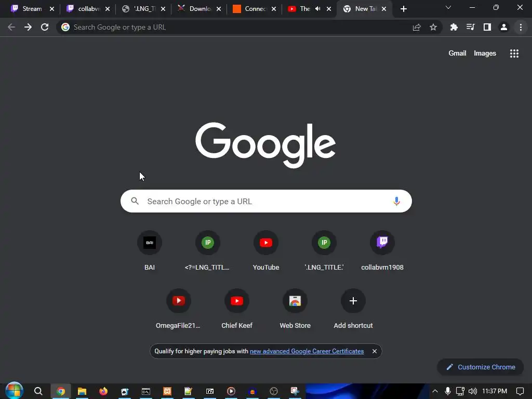Open Chrome's three-dot menu
Screen dimensions: 532x399
coord(521,27)
